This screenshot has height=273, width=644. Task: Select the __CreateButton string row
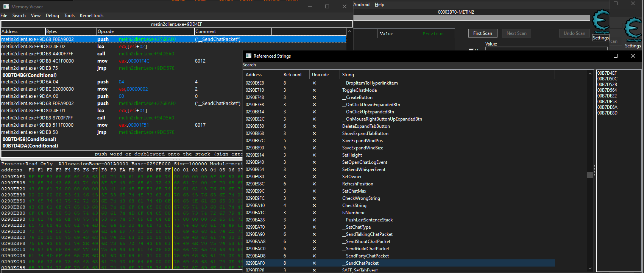pyautogui.click(x=399, y=97)
